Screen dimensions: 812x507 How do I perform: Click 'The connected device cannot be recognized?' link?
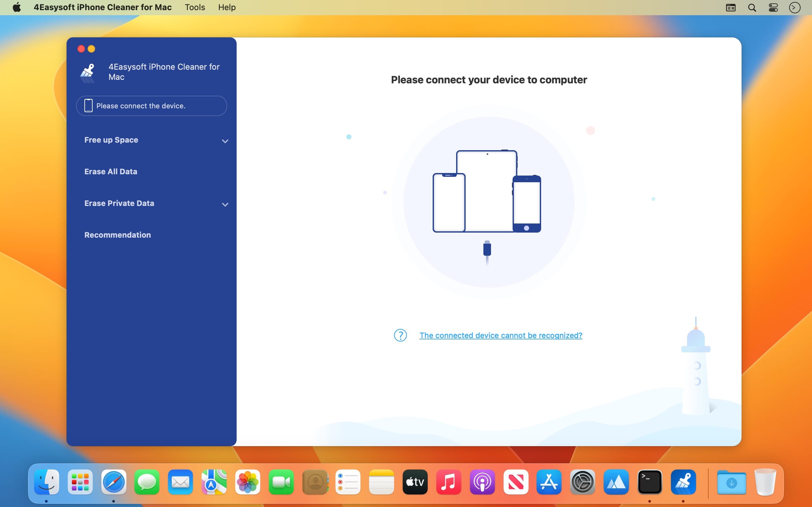pos(500,335)
